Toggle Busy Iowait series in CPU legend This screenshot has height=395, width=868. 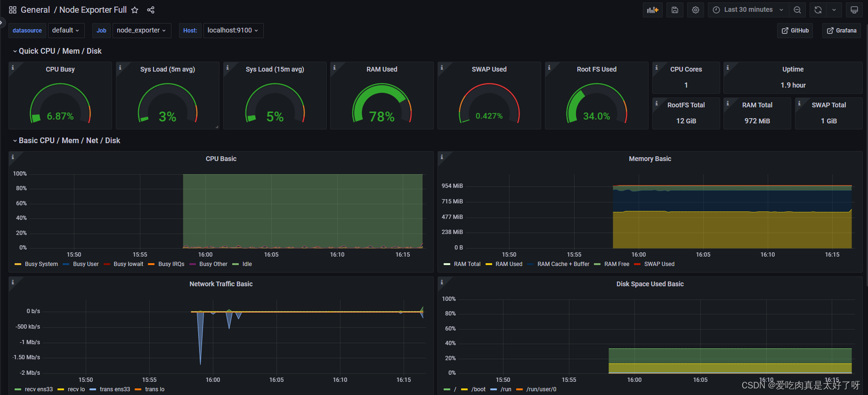coord(128,264)
